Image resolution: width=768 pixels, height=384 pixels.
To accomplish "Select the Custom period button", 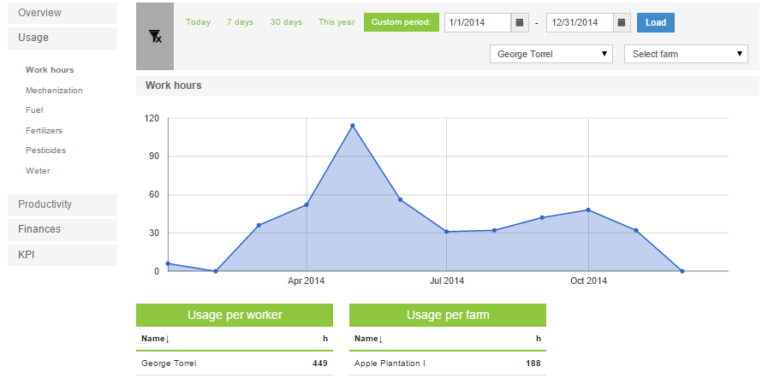I will pos(401,23).
